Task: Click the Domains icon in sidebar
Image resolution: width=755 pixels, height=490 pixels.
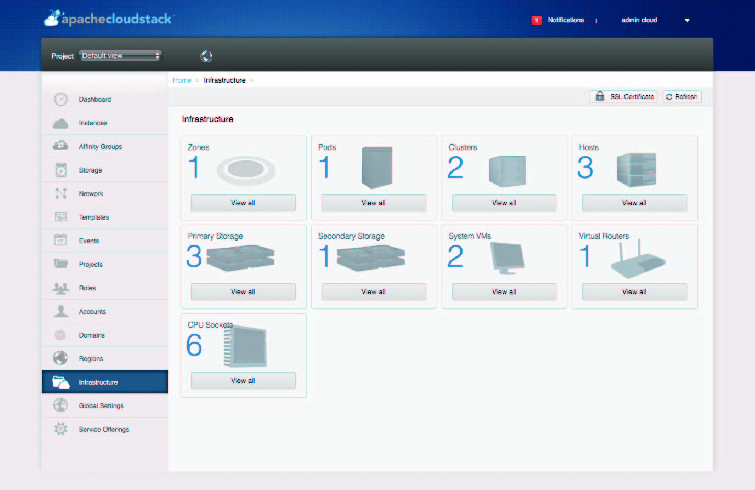Action: (x=61, y=335)
